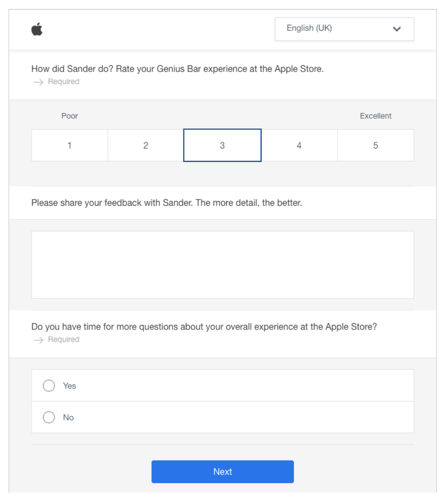Viewport: 448px width, 502px height.
Task: Choose rating 2 on the scale
Action: tap(145, 145)
